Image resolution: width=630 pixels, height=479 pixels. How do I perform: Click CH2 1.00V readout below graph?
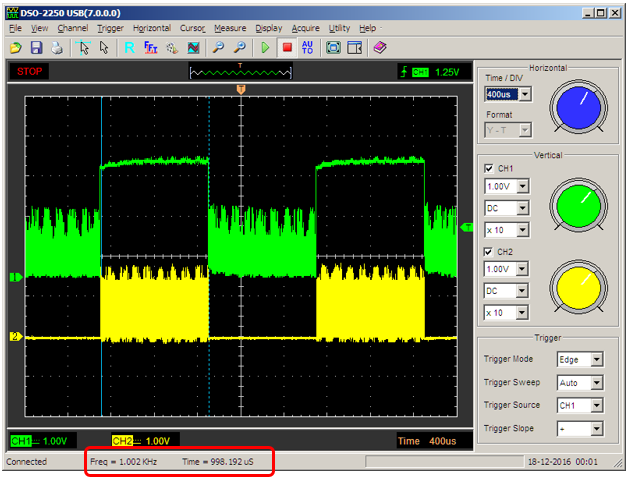[145, 441]
